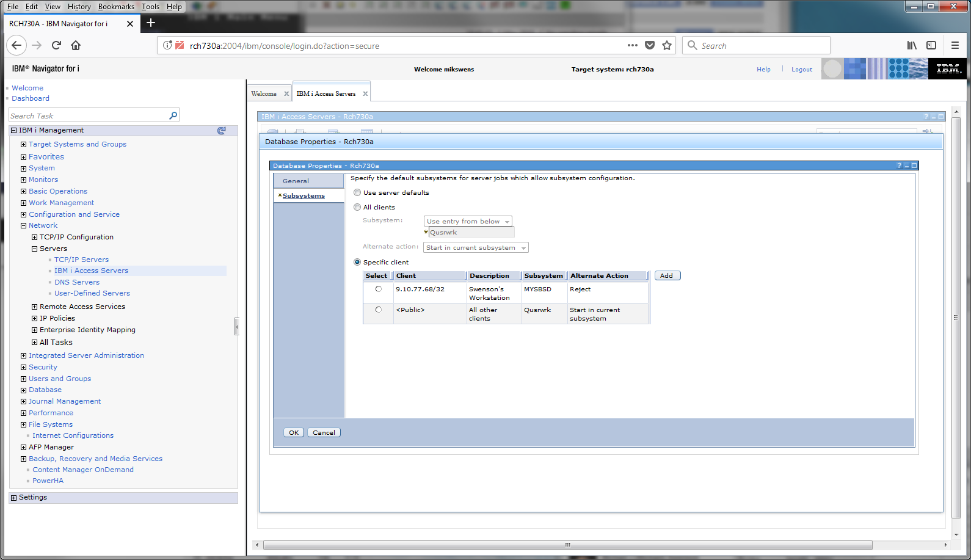Close the RCH730A browser tab
The width and height of the screenshot is (971, 560).
pos(130,24)
